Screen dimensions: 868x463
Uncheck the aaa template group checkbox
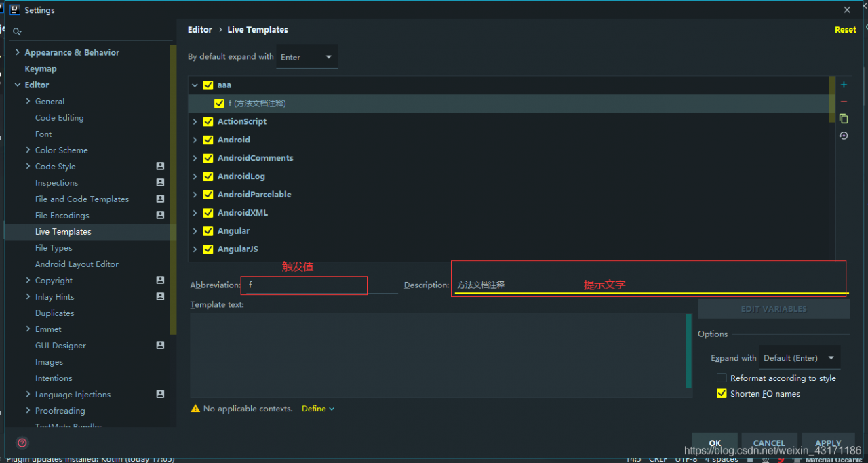(x=208, y=85)
